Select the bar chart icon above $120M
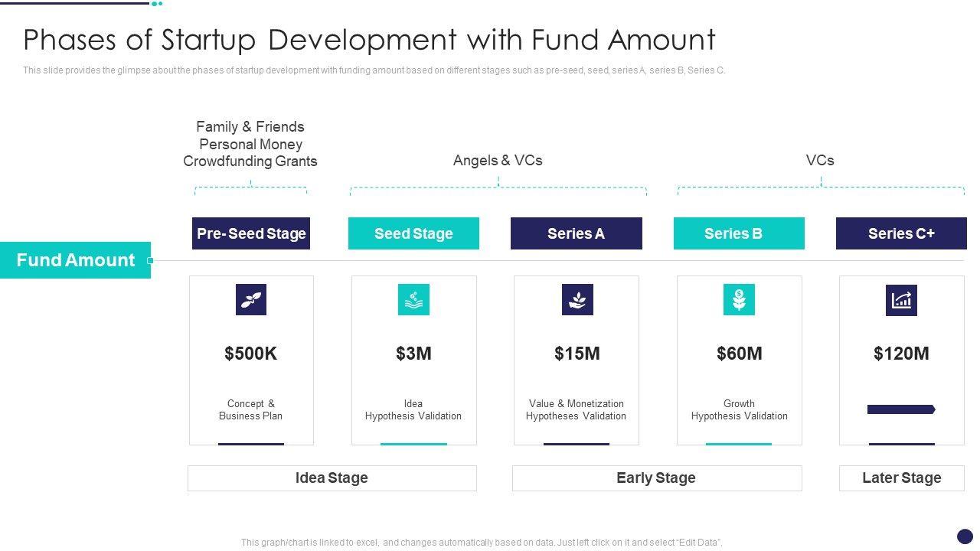Viewport: 980px width, 551px height. 901,300
